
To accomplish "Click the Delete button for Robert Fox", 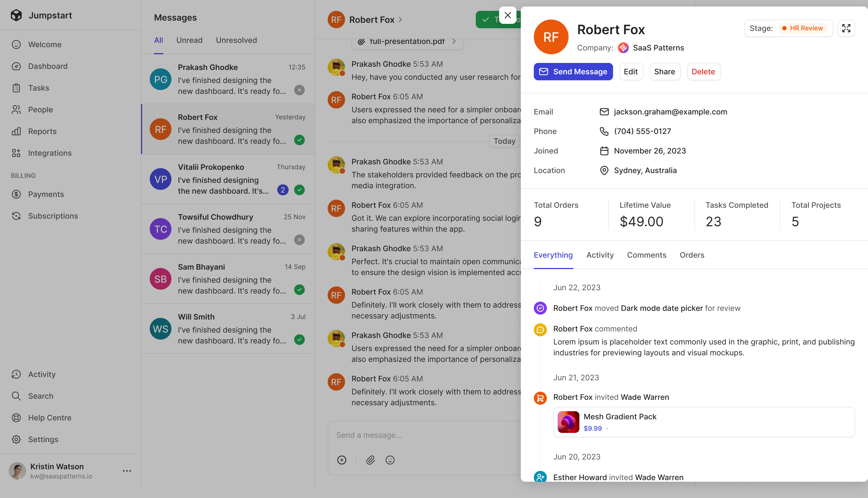I will coord(703,72).
